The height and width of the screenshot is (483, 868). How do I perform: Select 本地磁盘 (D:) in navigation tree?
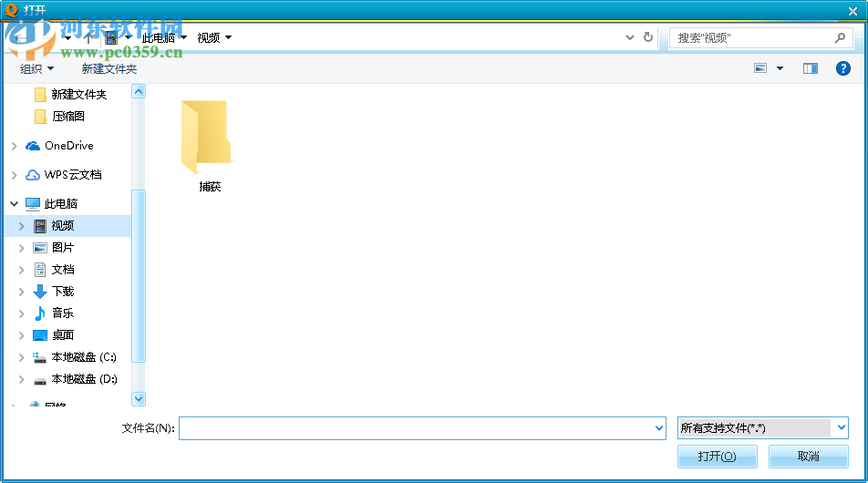pyautogui.click(x=84, y=379)
